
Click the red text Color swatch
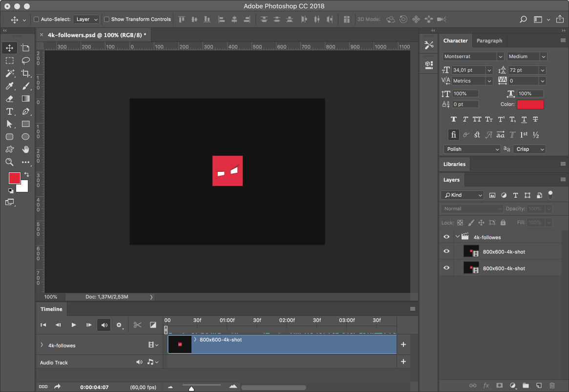[x=530, y=104]
